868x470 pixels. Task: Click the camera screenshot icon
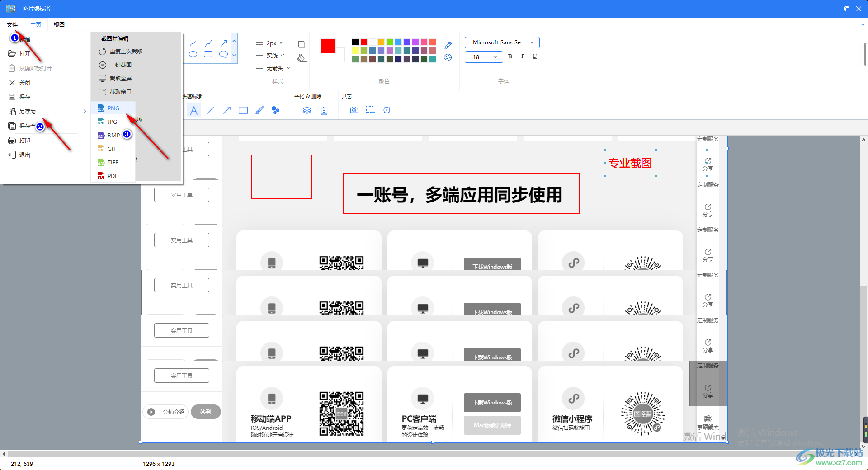coord(354,110)
